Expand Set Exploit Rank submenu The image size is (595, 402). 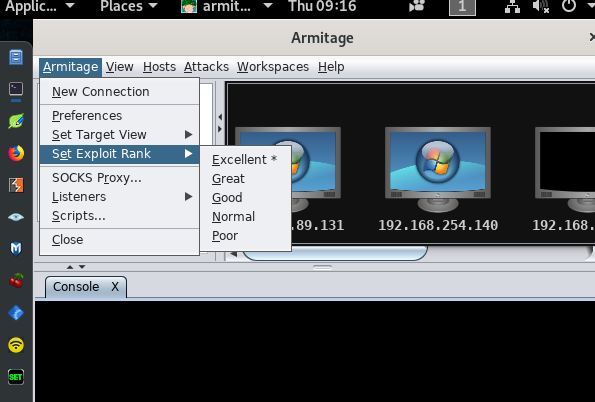(x=120, y=154)
